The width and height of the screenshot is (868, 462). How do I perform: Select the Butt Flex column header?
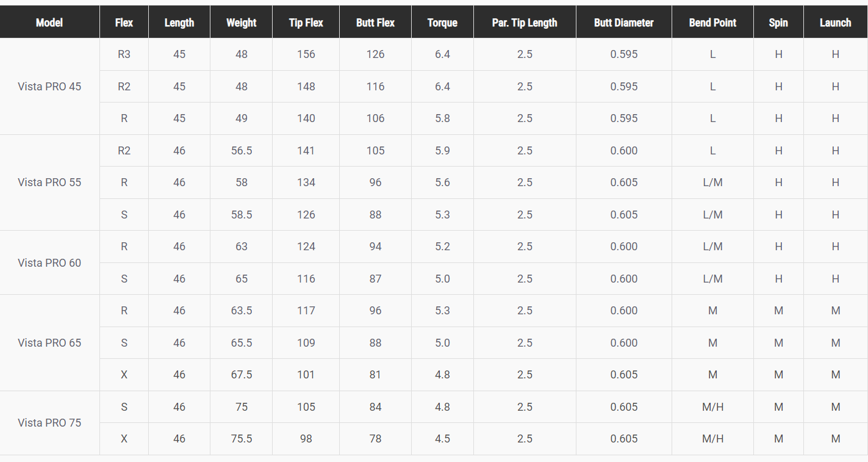(x=375, y=23)
